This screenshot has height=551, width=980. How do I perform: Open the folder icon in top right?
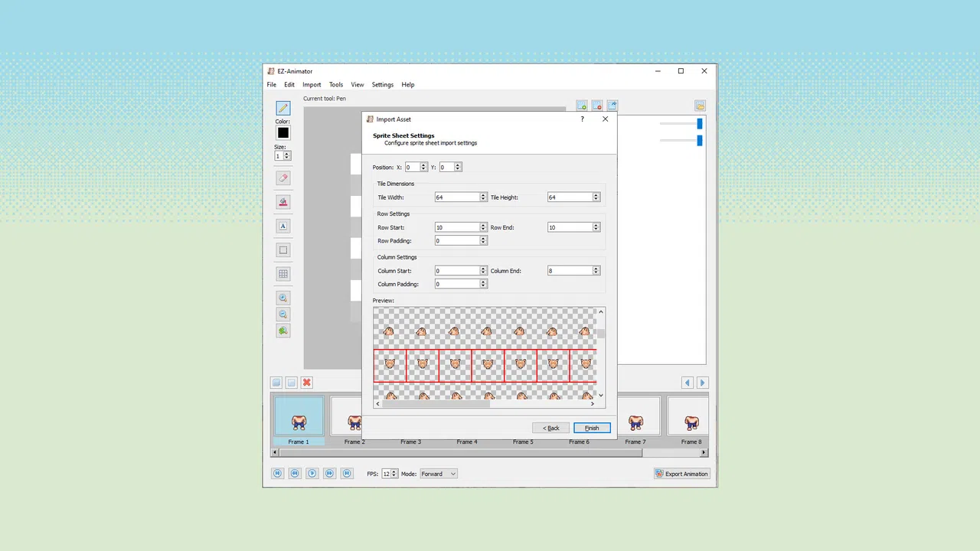tap(700, 106)
